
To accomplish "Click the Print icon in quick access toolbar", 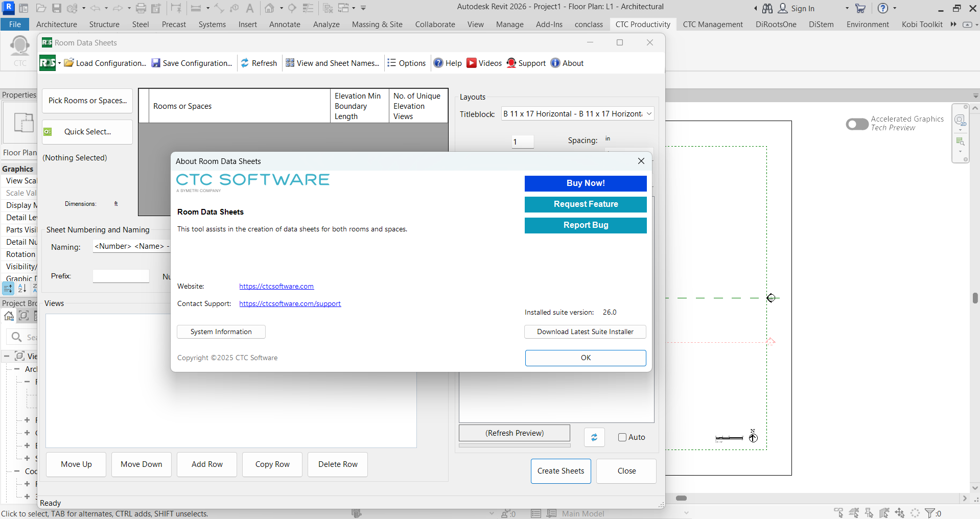I will point(141,8).
